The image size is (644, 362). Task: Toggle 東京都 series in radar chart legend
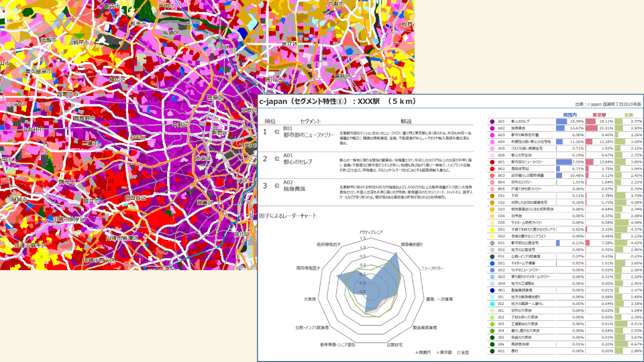(445, 351)
